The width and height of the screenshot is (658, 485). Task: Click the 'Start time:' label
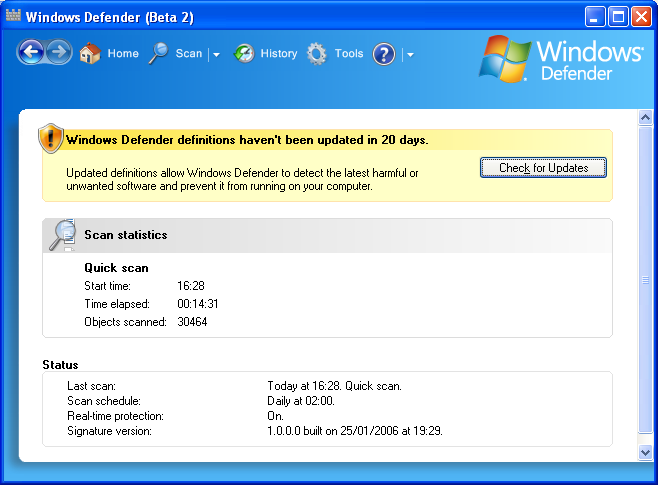[x=107, y=286]
